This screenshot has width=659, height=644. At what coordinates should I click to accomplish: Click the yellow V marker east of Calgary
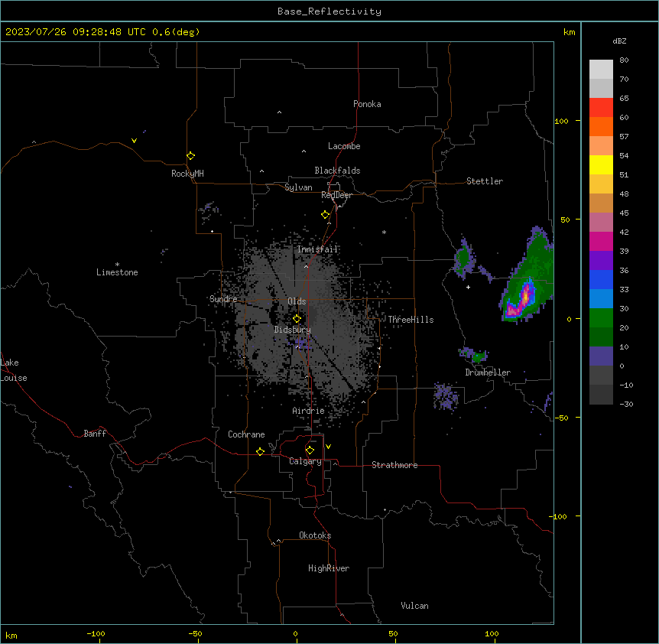pos(328,447)
